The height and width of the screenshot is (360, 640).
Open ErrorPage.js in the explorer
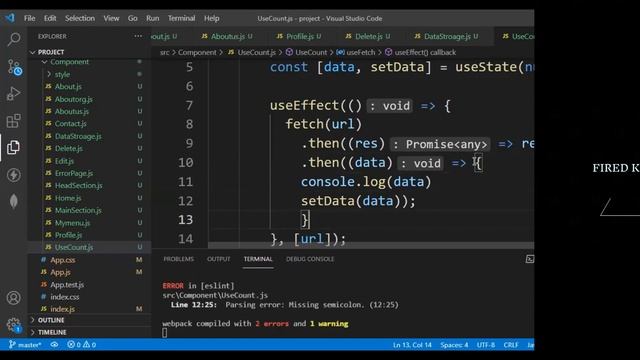(74, 173)
